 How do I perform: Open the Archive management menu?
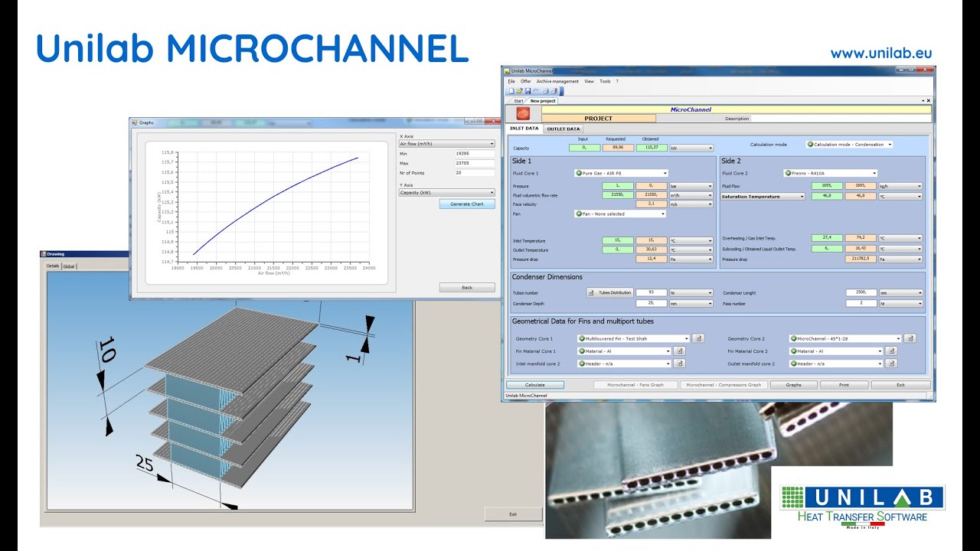click(x=557, y=81)
